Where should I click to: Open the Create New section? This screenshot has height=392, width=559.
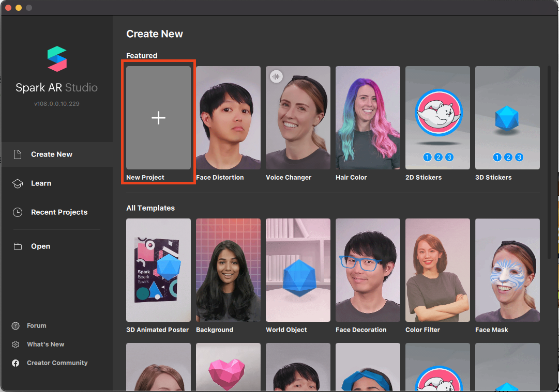[57, 154]
